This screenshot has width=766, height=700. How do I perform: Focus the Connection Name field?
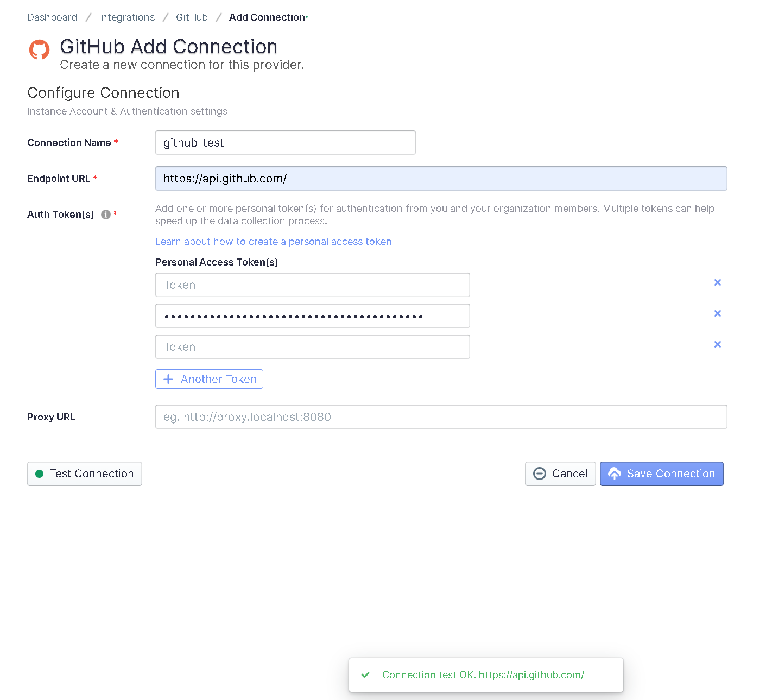286,142
